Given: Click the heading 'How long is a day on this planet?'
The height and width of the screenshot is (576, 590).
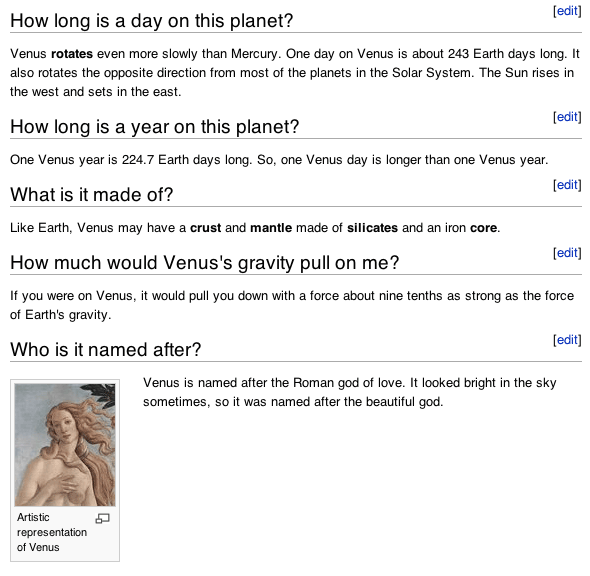Looking at the screenshot, I should point(152,21).
